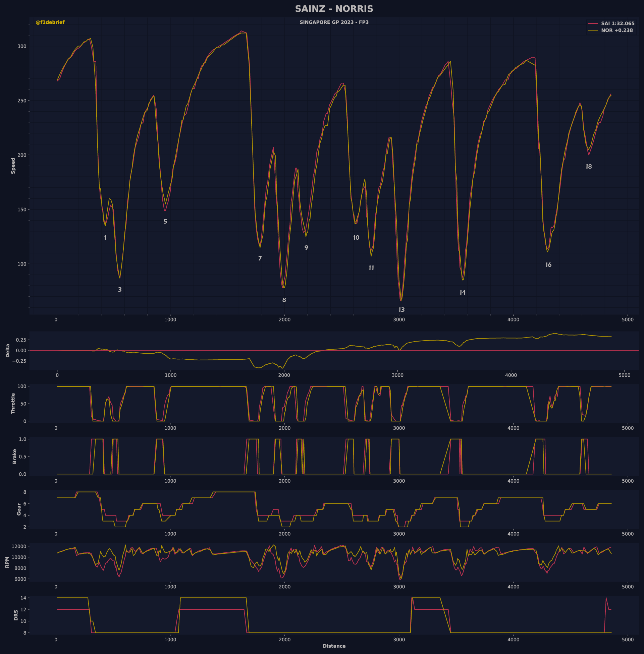Select corner marker 11 label

pyautogui.click(x=371, y=268)
